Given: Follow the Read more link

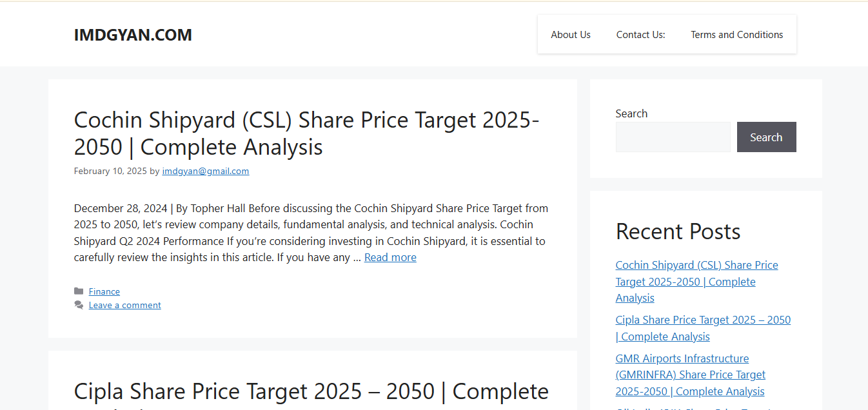Looking at the screenshot, I should 390,257.
